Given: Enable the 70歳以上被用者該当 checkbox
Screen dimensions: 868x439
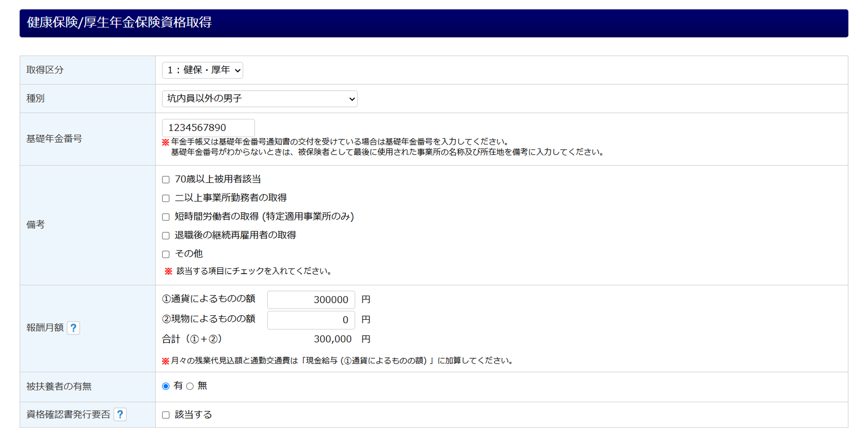Looking at the screenshot, I should pos(166,180).
